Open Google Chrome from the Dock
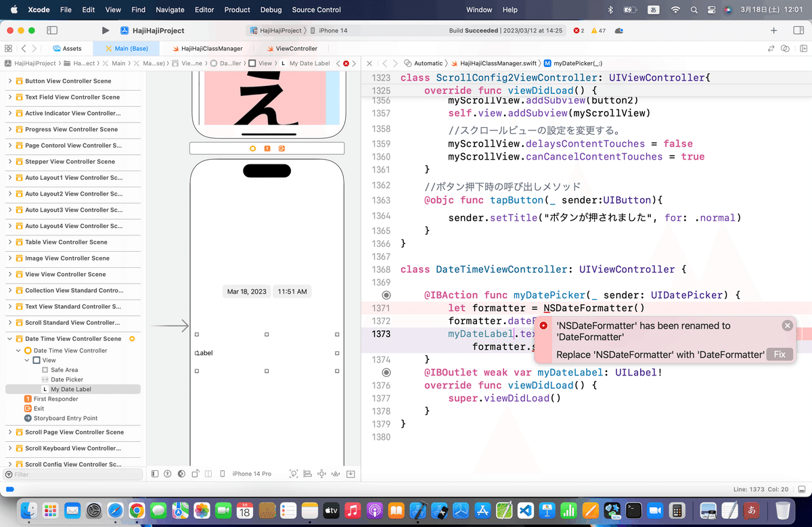 click(137, 510)
